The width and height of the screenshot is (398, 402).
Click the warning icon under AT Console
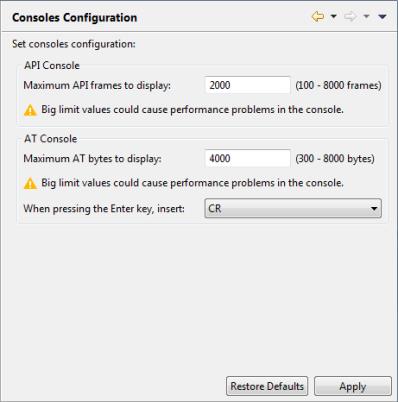(x=30, y=183)
